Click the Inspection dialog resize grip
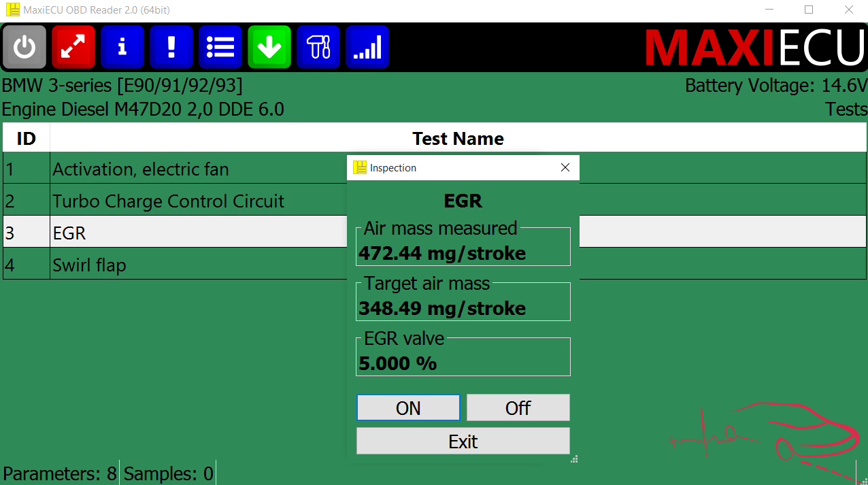Viewport: 868px width, 485px height. point(574,459)
